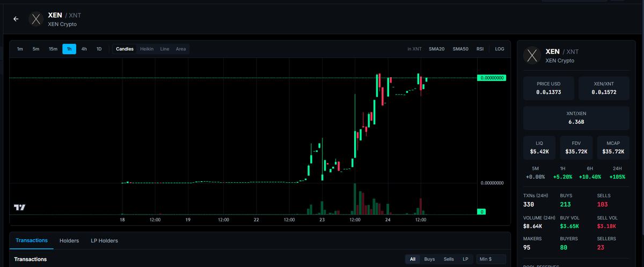Image resolution: width=644 pixels, height=267 pixels.
Task: Switch chart style to Area
Action: 181,49
